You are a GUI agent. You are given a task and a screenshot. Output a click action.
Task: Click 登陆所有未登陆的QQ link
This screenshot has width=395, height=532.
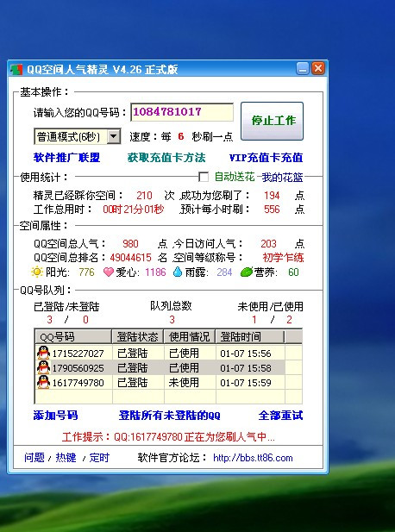click(169, 416)
